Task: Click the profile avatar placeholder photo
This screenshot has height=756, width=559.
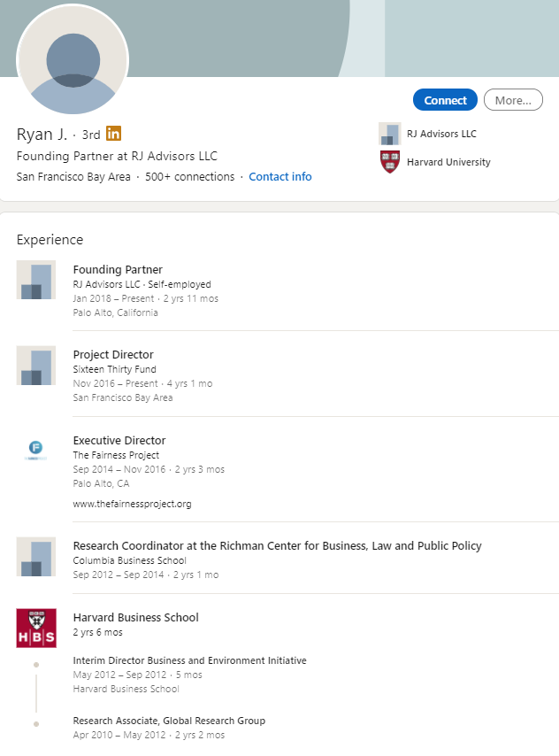Action: point(73,60)
